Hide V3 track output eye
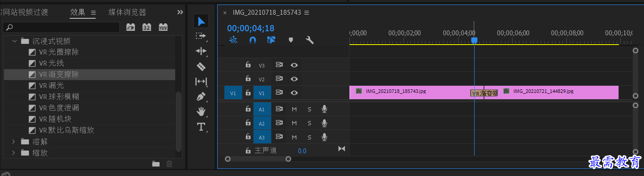Viewport: 644px width, 176px height. (x=294, y=65)
